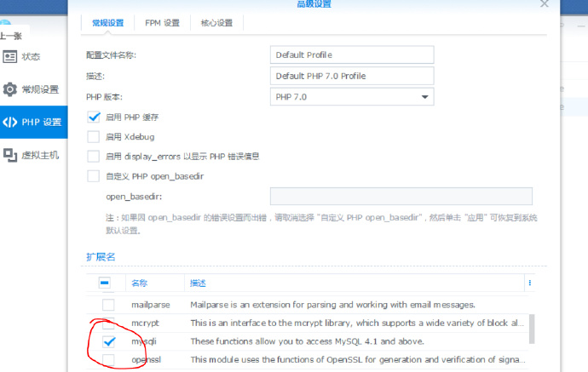Viewport: 588px width, 372px height.
Task: Click the 虚拟主机 virtual host icon
Action: coord(10,154)
